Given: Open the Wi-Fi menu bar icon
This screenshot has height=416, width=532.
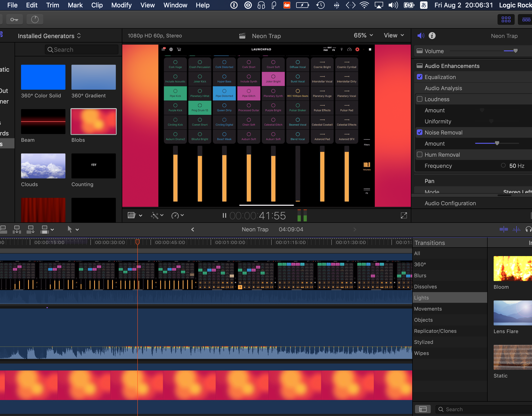Looking at the screenshot, I should [x=364, y=5].
